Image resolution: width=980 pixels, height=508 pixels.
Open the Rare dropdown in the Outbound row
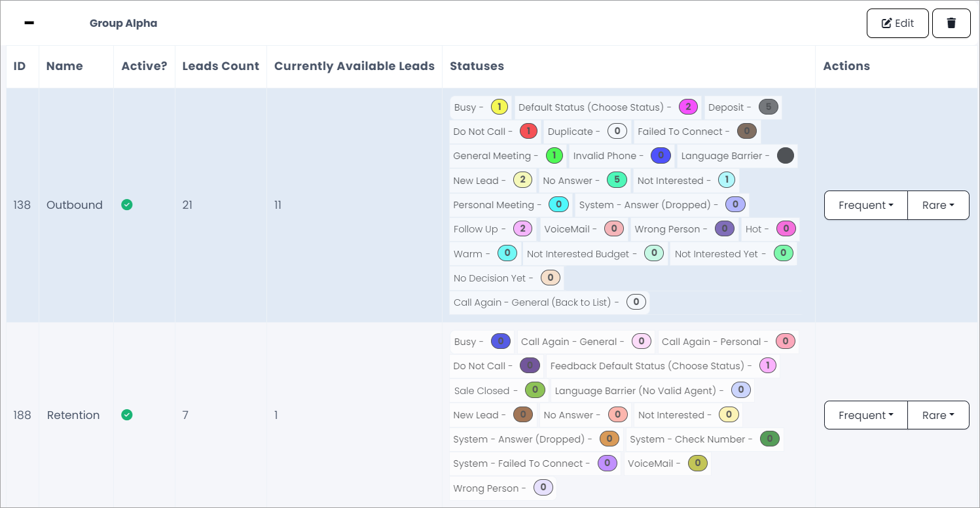(x=938, y=206)
